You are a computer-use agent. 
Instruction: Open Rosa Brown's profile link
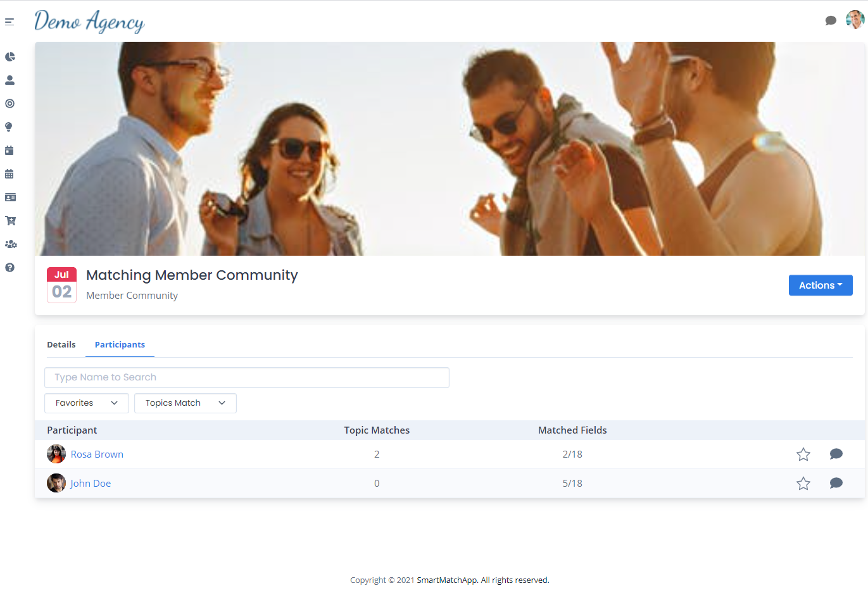tap(97, 454)
